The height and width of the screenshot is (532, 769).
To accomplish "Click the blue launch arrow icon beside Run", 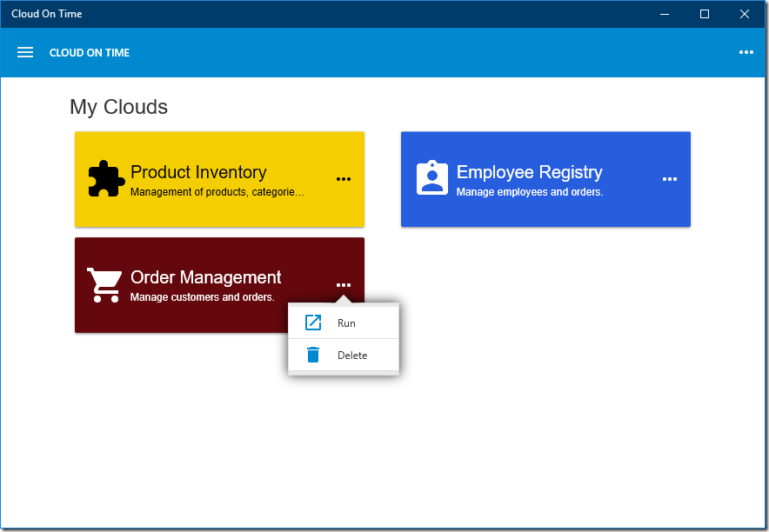I will click(313, 323).
